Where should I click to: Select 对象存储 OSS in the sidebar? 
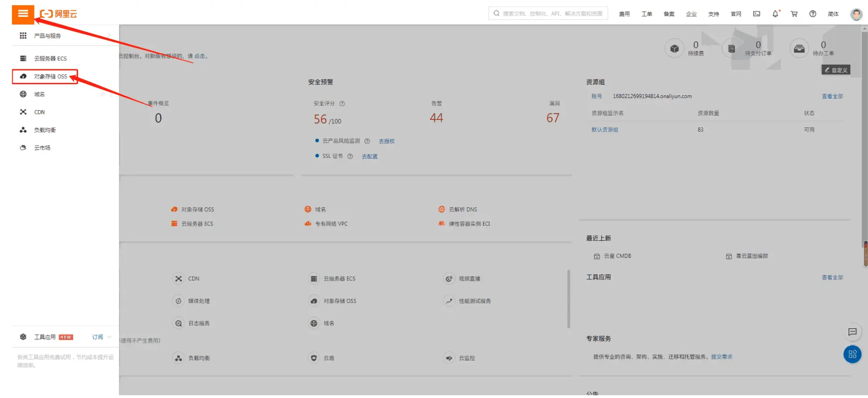(x=50, y=77)
